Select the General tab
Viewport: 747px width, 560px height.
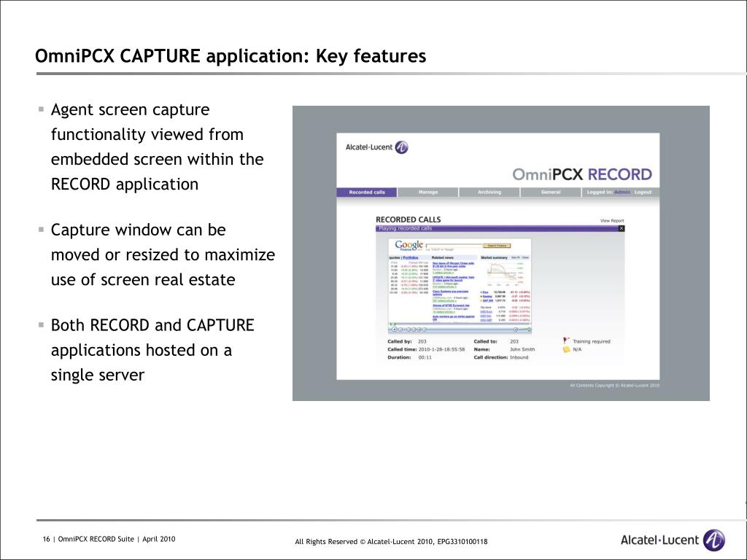pos(551,192)
